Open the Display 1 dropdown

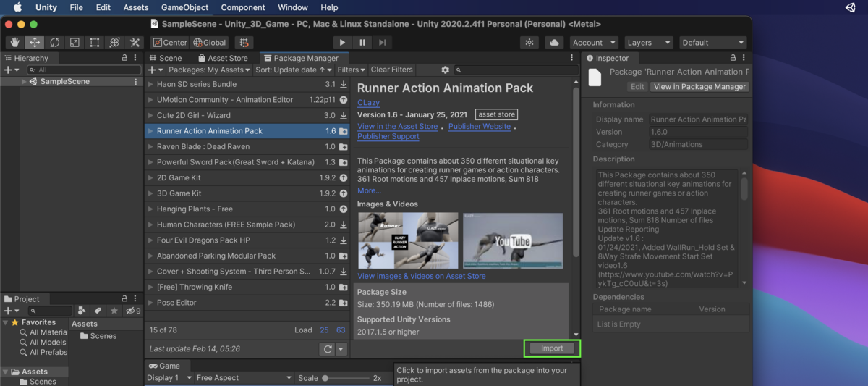tap(169, 378)
